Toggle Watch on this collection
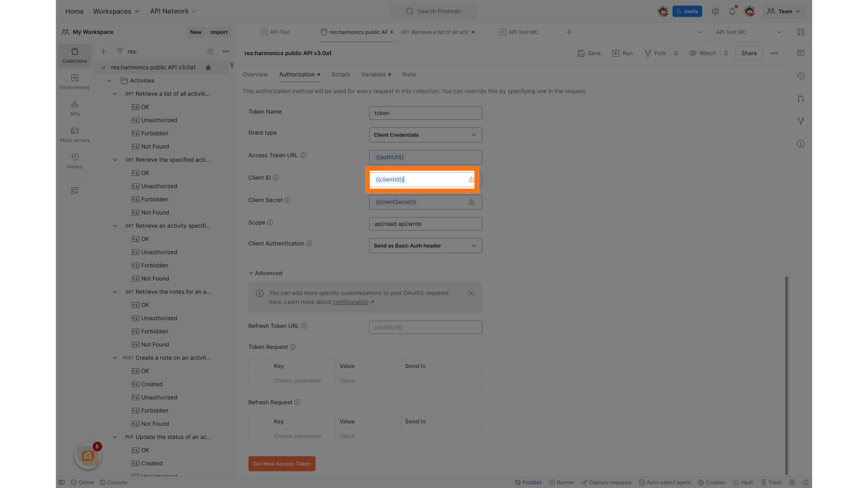868x488 pixels. coord(702,53)
